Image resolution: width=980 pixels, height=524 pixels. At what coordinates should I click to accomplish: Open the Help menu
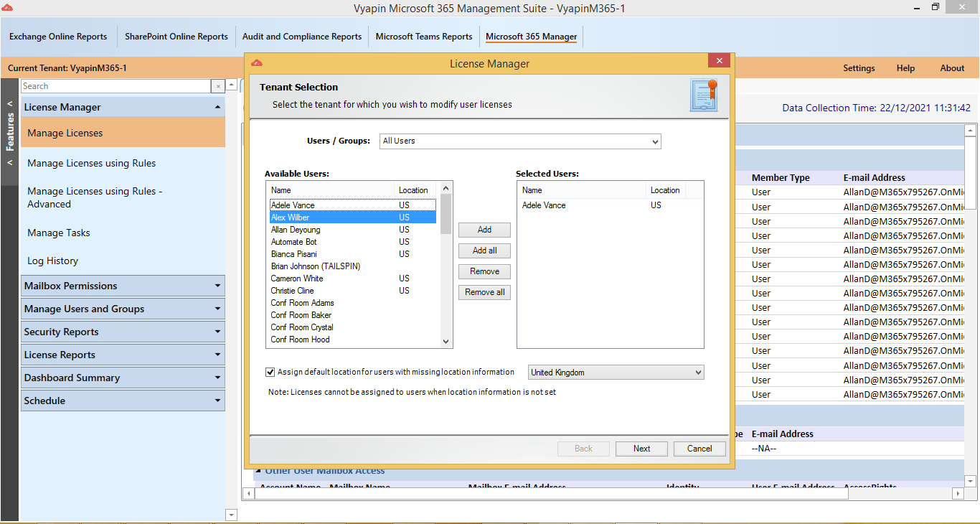905,68
